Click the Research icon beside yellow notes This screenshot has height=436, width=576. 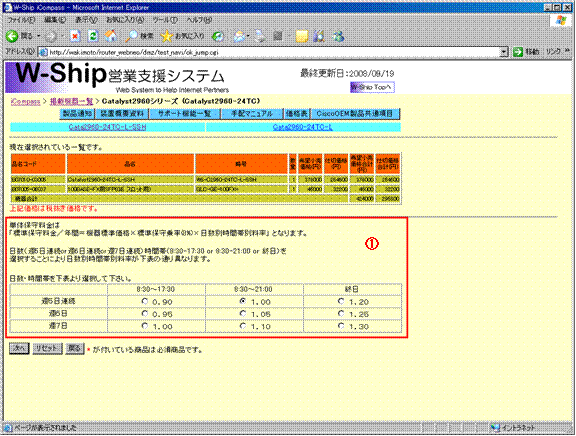coord(319,36)
